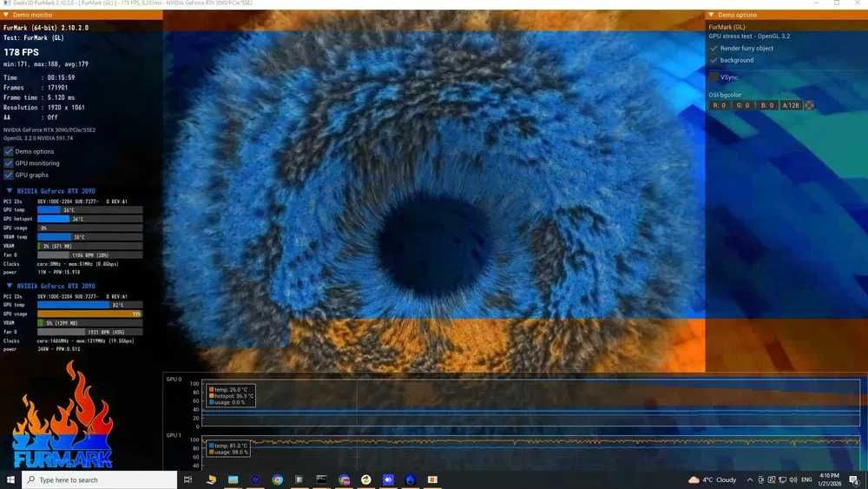Click GPU 0 graph legend box
868x489 pixels.
click(x=231, y=396)
